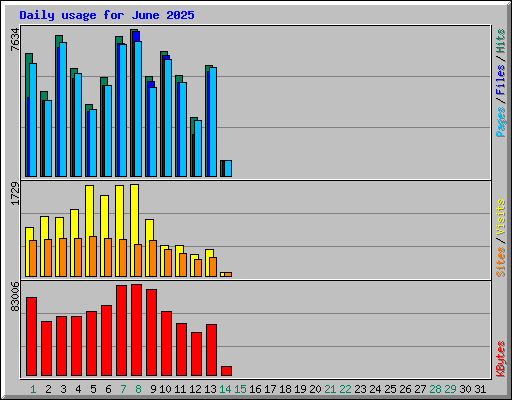This screenshot has width=512, height=400.
Task: Click day 22 on the x-axis
Action: click(345, 389)
